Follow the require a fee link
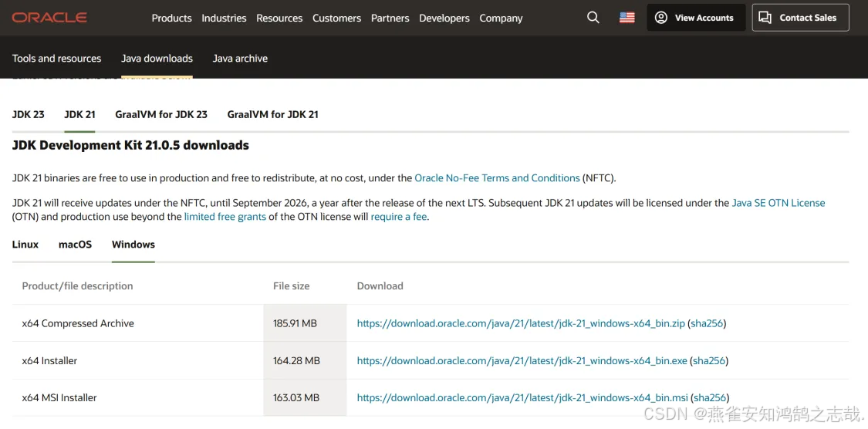Screen dimensions: 868x429 click(x=399, y=217)
